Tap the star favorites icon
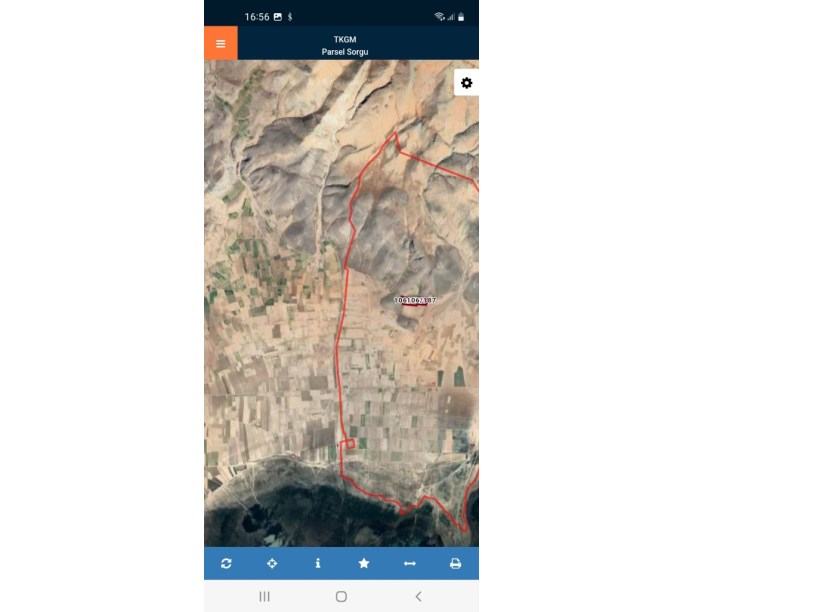This screenshot has height=612, width=816. tap(364, 563)
